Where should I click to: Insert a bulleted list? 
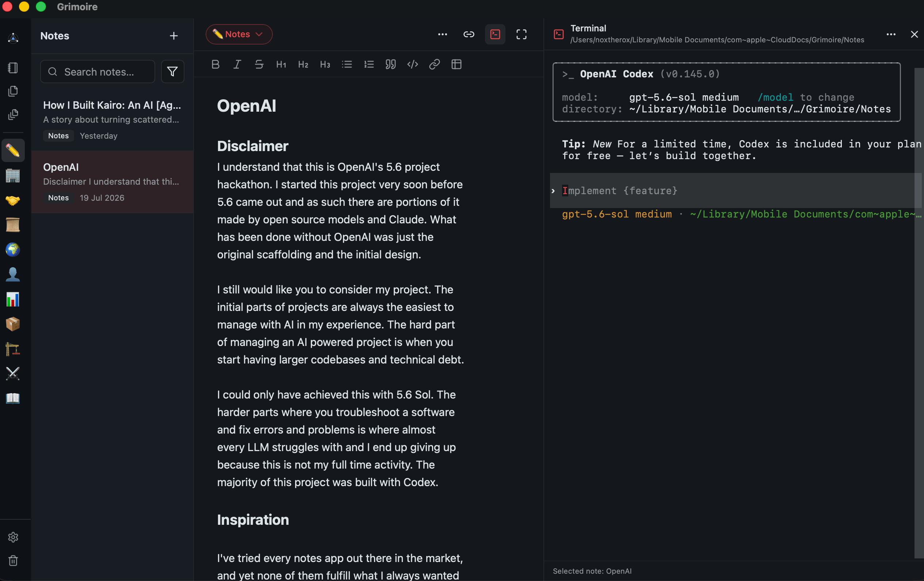pos(347,64)
